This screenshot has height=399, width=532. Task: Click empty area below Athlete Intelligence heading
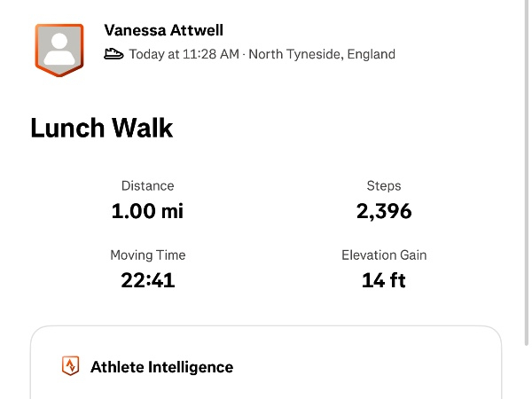point(266,390)
